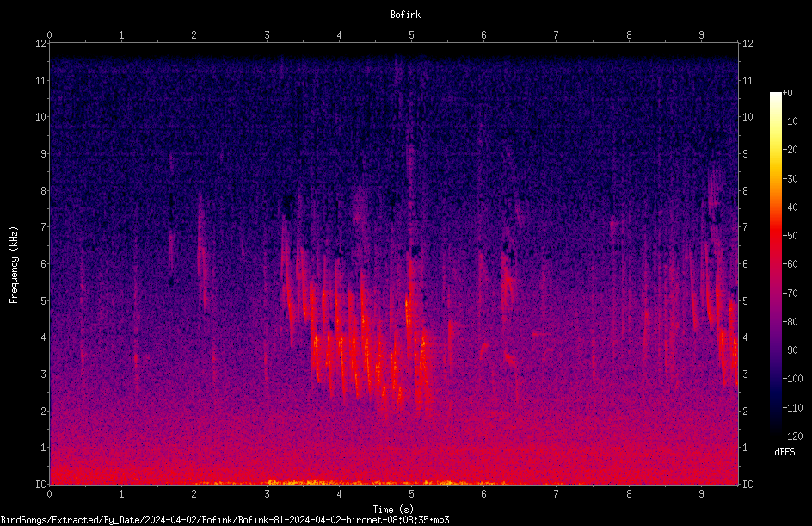
Task: Click the Time (s) axis label
Action: tap(393, 510)
